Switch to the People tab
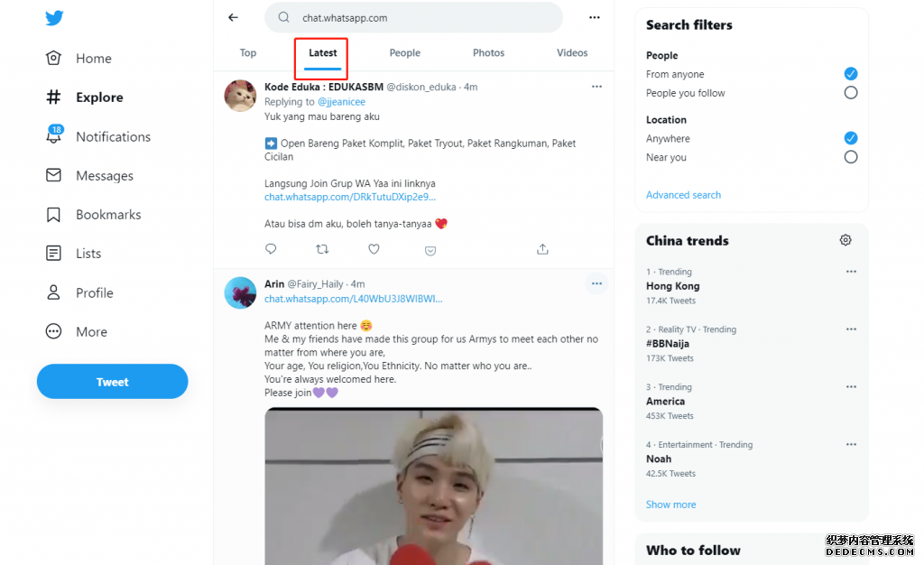 tap(405, 53)
